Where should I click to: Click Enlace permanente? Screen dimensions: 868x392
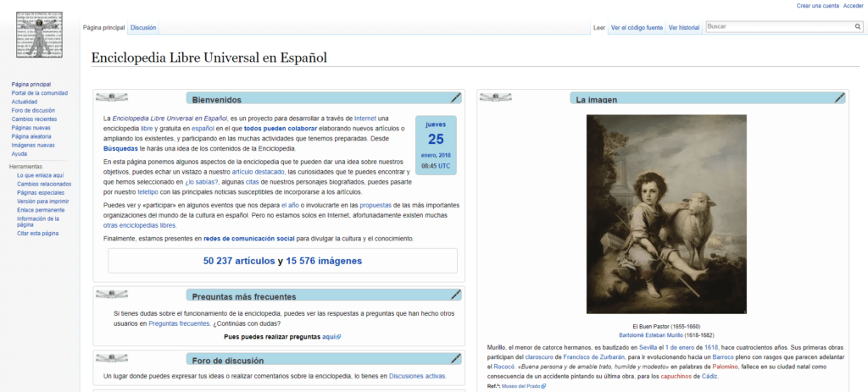[41, 210]
